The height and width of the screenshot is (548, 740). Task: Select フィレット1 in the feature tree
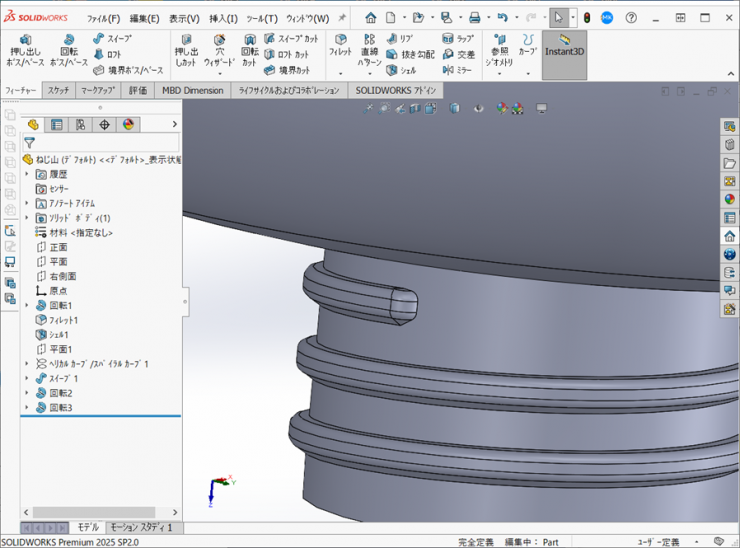pos(63,320)
